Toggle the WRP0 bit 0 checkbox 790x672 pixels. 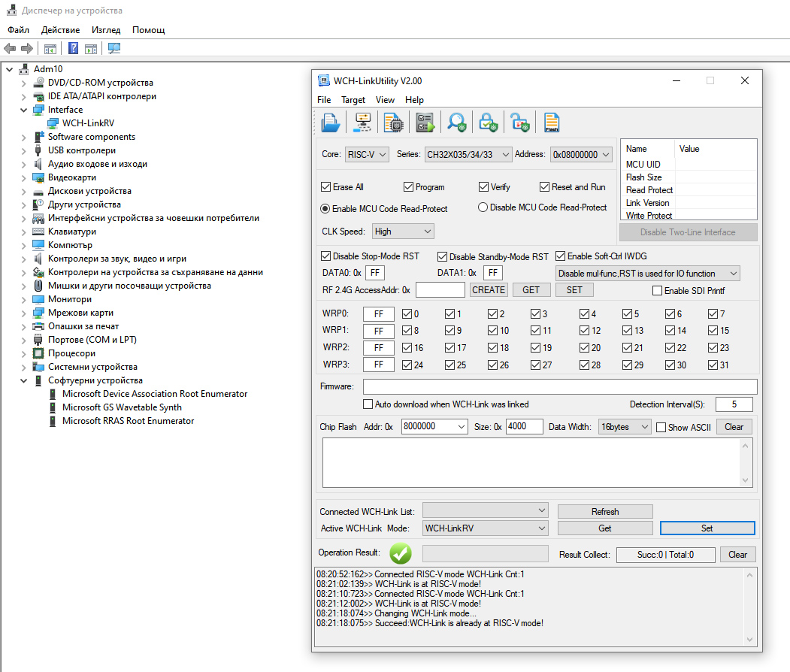click(407, 314)
